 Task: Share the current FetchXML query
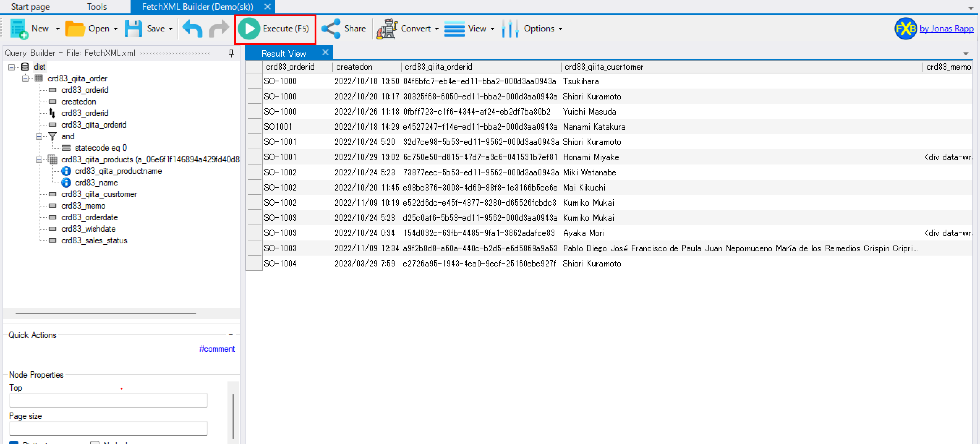tap(344, 29)
